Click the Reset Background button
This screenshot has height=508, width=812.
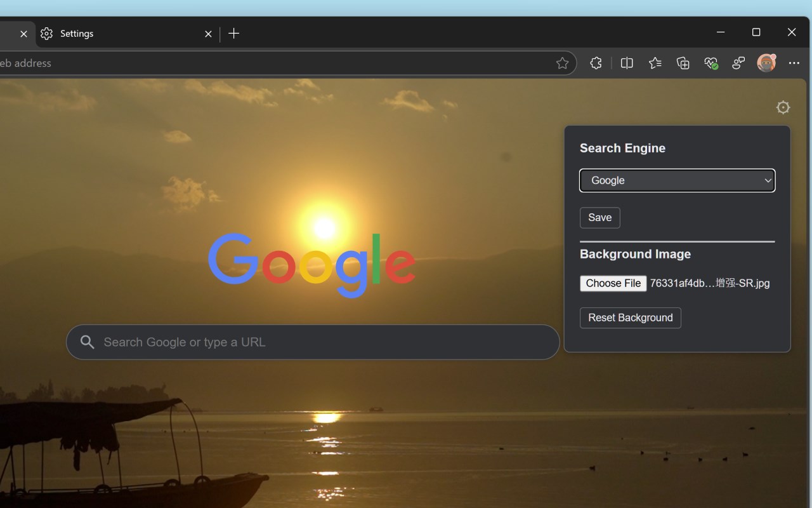pyautogui.click(x=631, y=318)
